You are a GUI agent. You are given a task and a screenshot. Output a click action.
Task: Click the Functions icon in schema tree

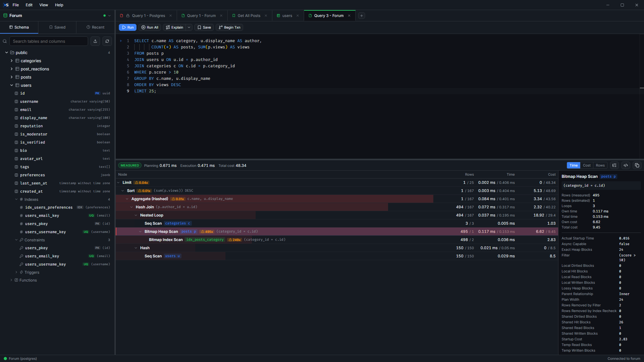tap(16, 280)
